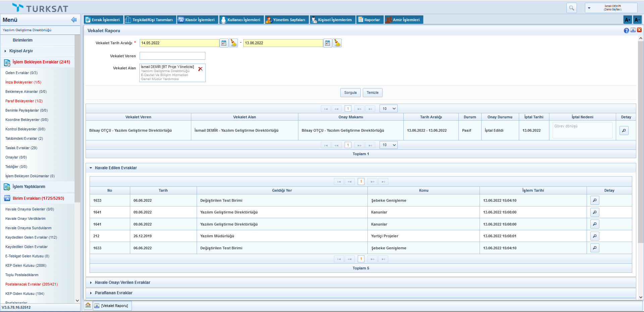Screen dimensions: 644x312
Task: Collapse Havale Edilen Evraklar section
Action: [x=116, y=168]
